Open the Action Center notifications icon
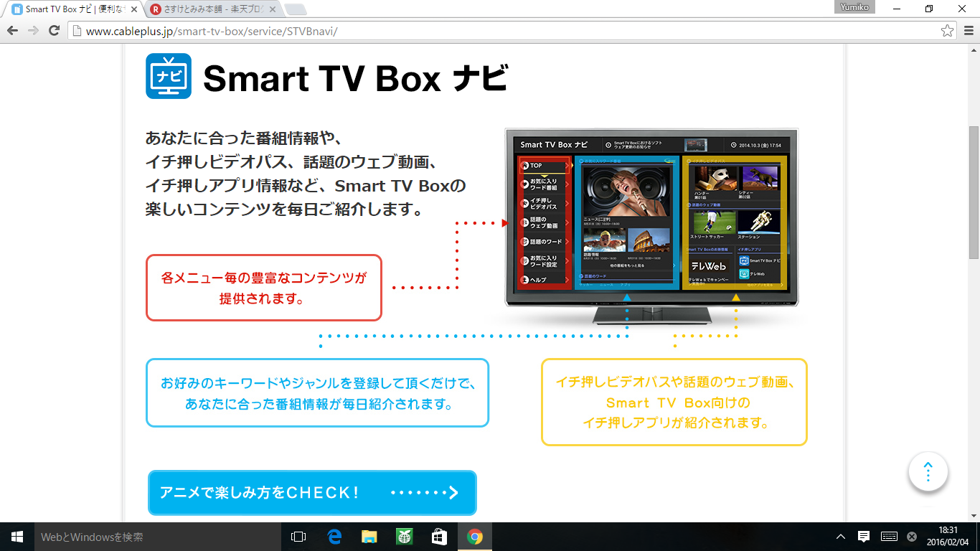The height and width of the screenshot is (551, 980). [864, 537]
